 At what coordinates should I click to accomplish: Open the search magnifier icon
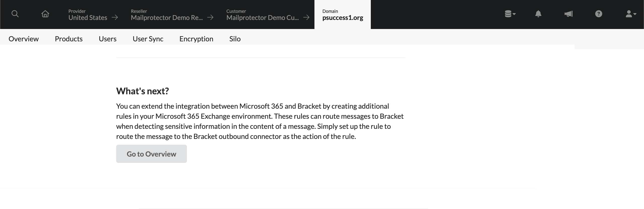15,14
